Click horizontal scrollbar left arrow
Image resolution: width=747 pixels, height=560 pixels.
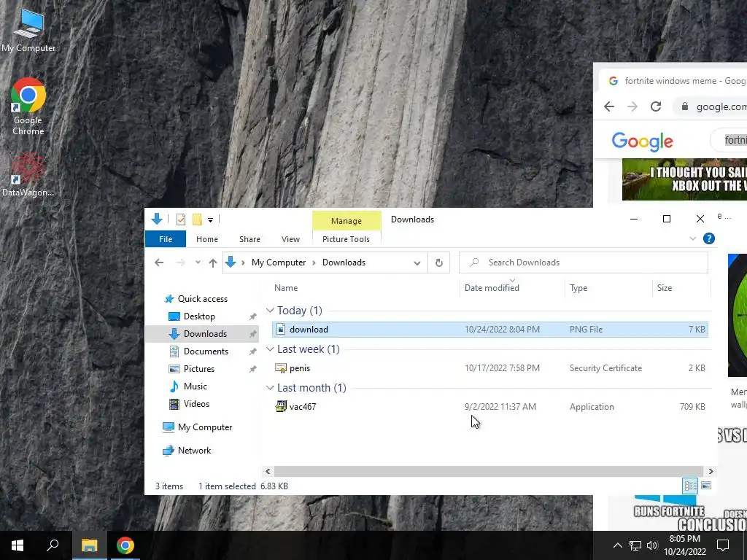[268, 472]
